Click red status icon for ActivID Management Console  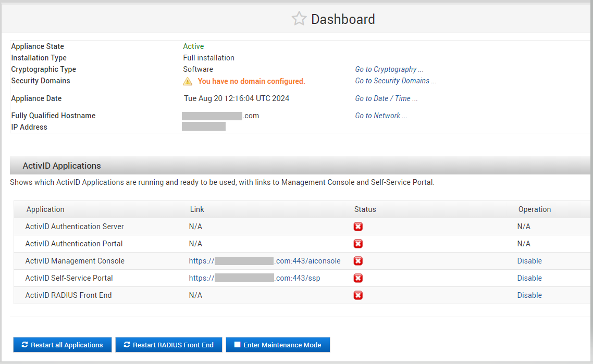pos(358,261)
